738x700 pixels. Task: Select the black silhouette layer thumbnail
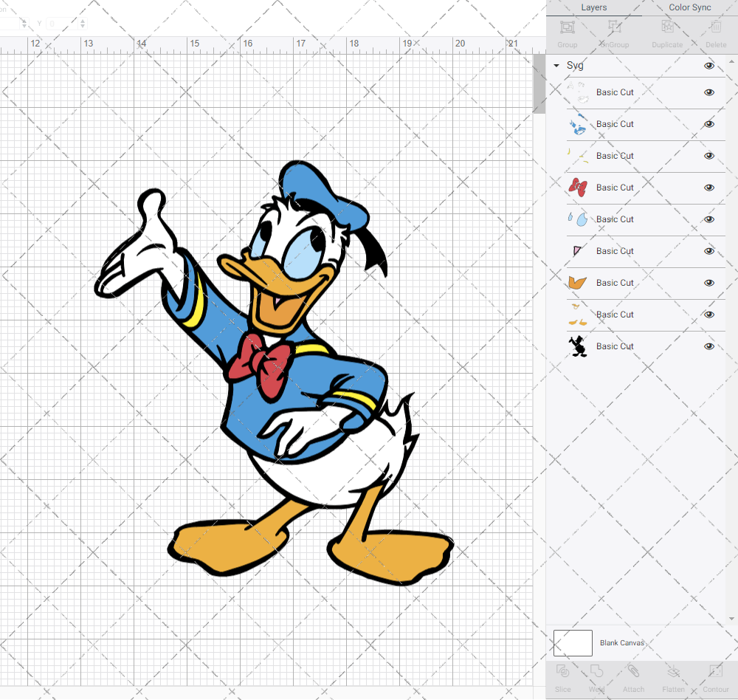coord(578,346)
